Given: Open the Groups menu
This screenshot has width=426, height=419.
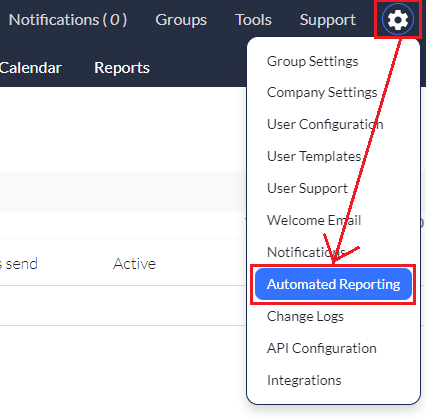Looking at the screenshot, I should pos(181,20).
